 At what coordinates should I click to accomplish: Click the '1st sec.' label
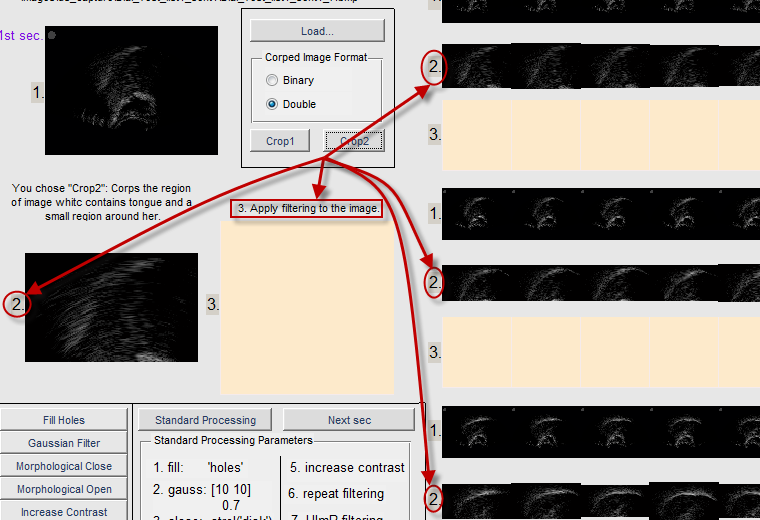coord(21,35)
